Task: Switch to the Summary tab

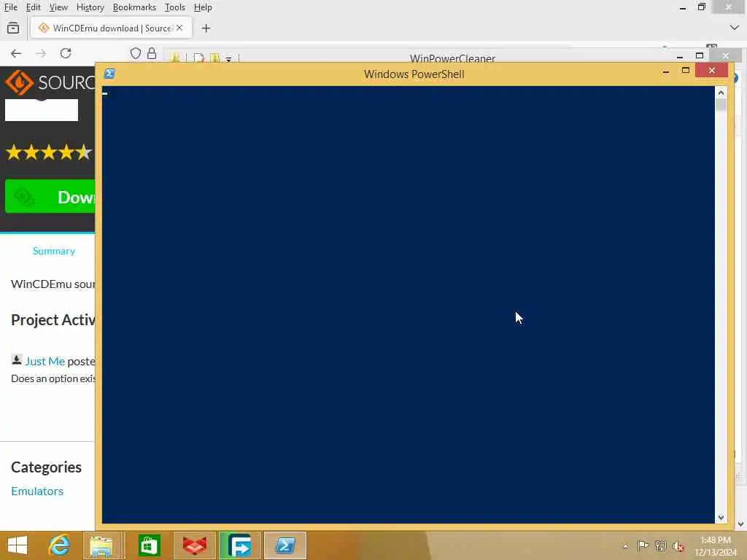Action: pos(54,251)
